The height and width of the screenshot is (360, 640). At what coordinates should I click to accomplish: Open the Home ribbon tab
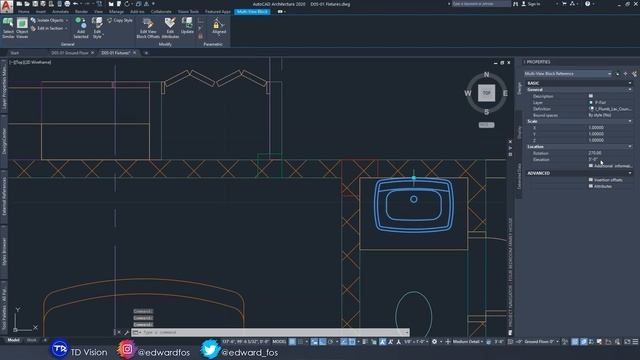[24, 12]
